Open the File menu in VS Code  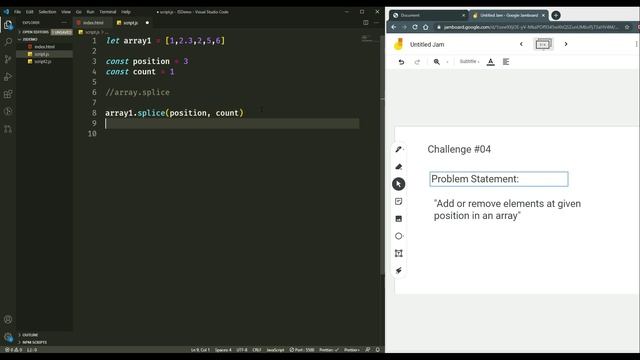(18, 12)
